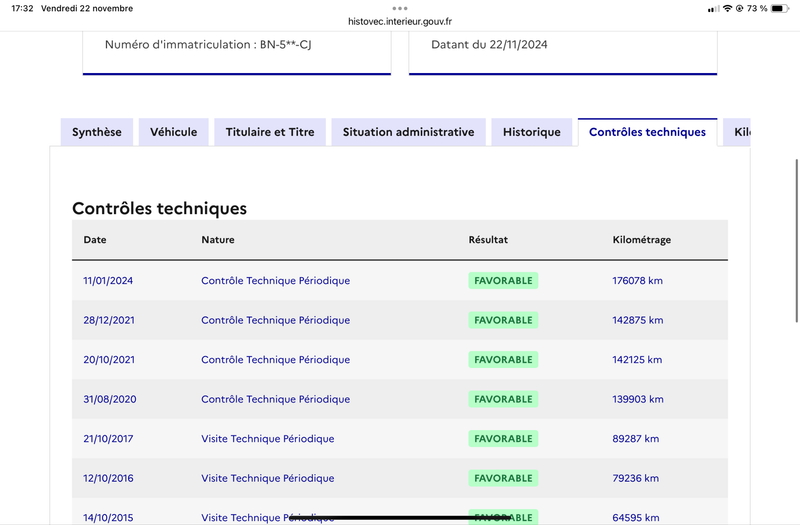This screenshot has height=525, width=800.
Task: Switch to Titulaire et Titre tab
Action: [270, 132]
